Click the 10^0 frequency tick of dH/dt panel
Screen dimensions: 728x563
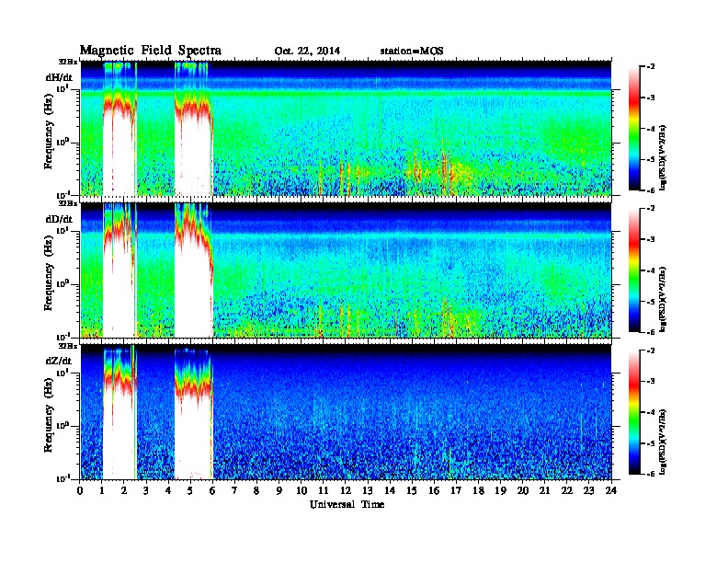63,143
